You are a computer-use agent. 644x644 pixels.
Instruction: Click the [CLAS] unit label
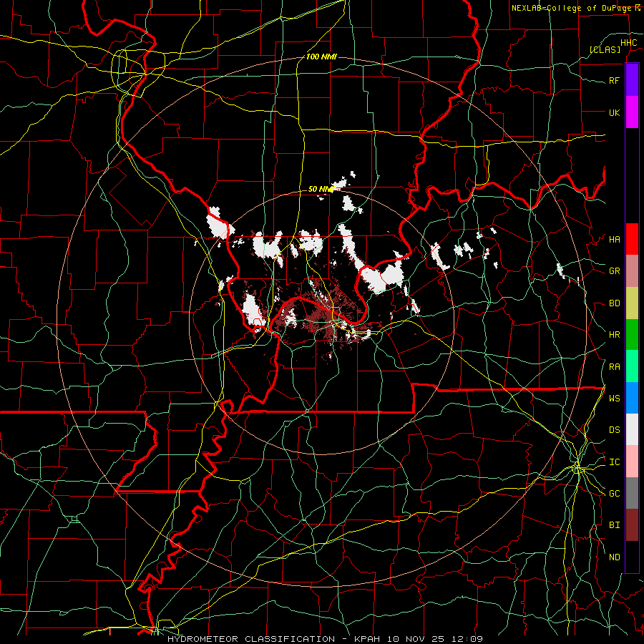point(605,49)
